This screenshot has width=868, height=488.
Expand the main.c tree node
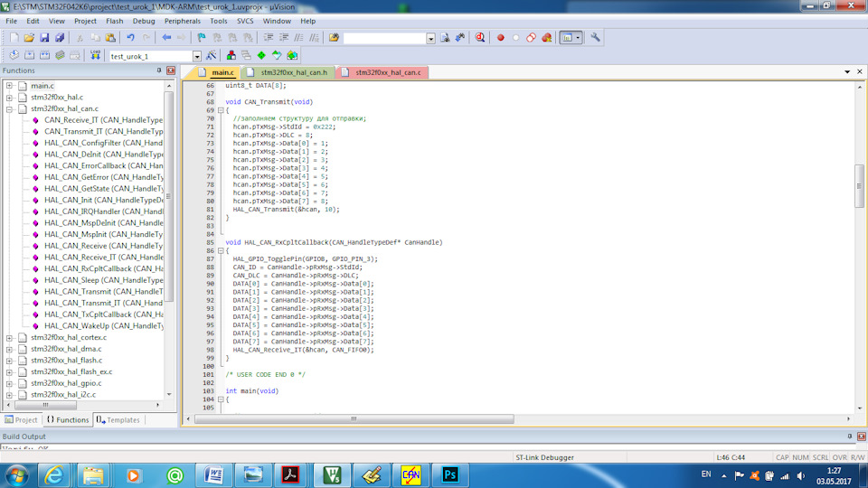9,86
